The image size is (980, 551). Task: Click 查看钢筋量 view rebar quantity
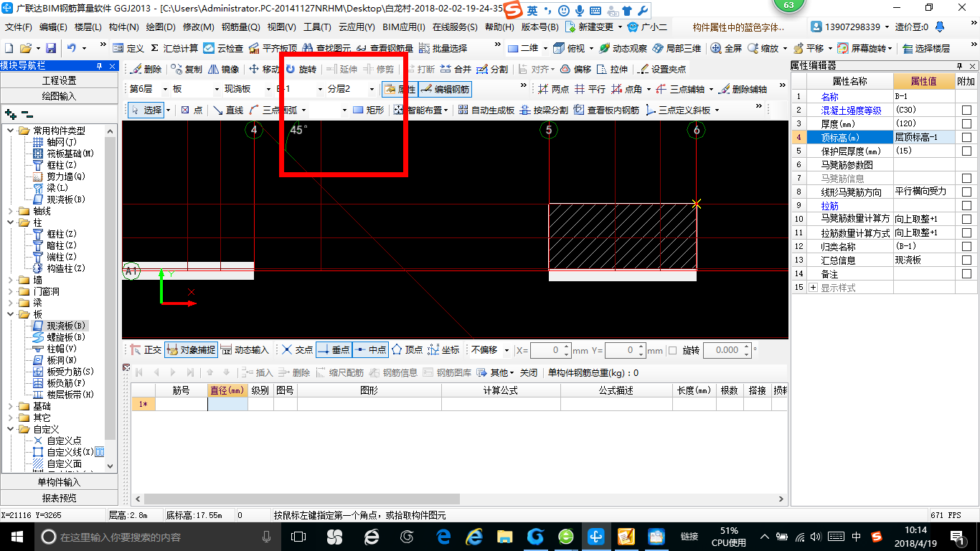(386, 48)
